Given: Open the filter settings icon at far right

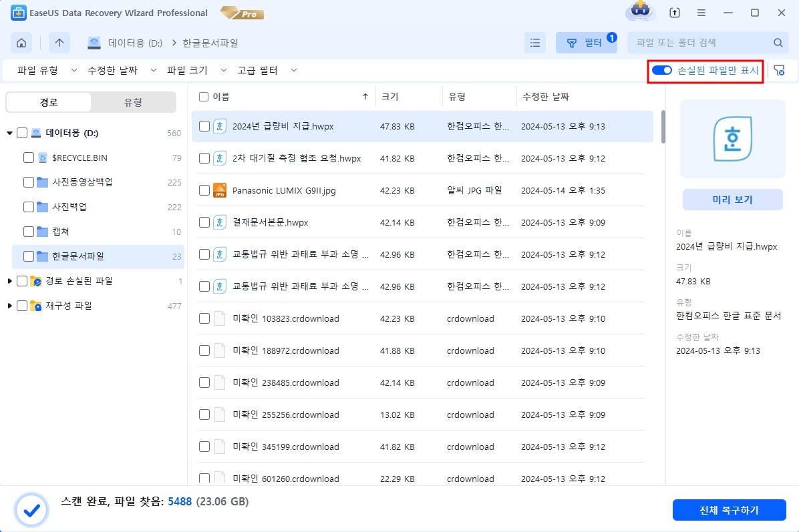Looking at the screenshot, I should click(x=779, y=70).
